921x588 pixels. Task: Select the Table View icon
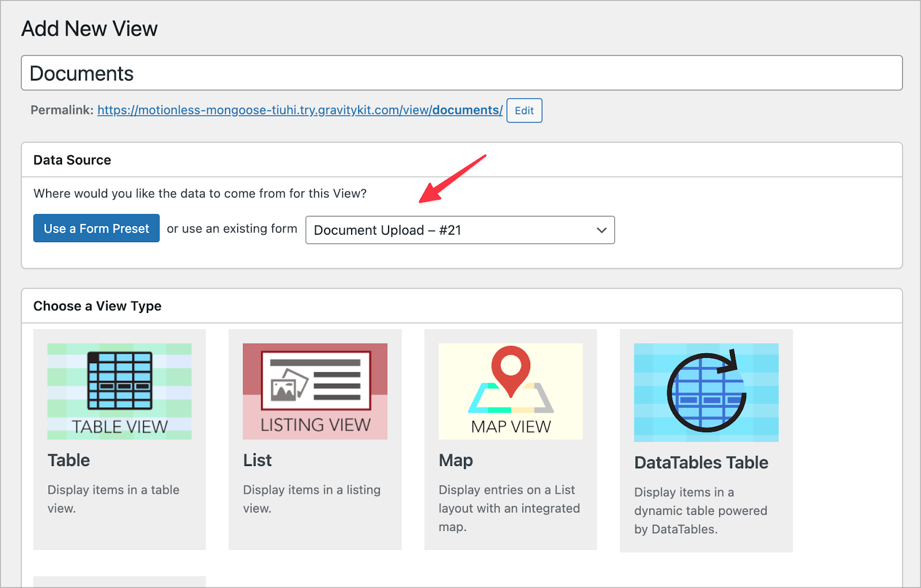click(119, 391)
